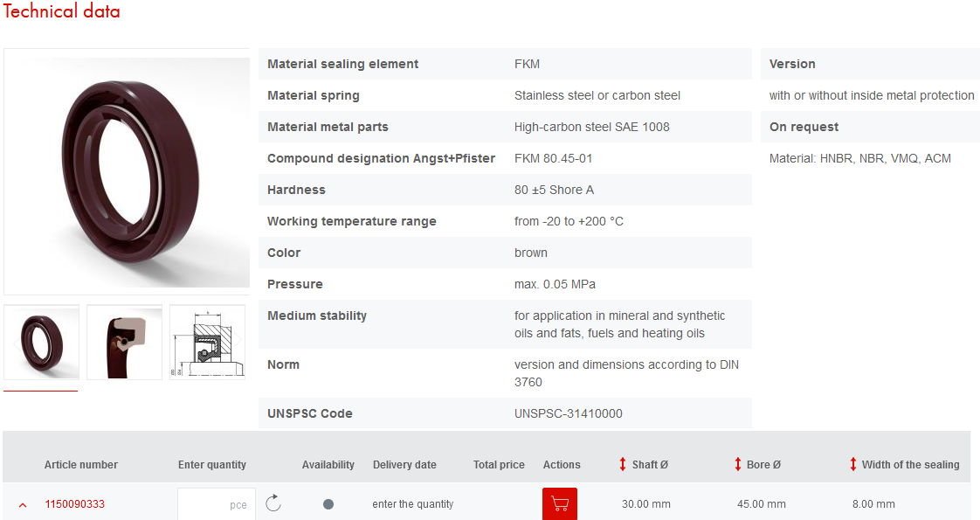Click the 45.00 mm bore value

pos(762,503)
